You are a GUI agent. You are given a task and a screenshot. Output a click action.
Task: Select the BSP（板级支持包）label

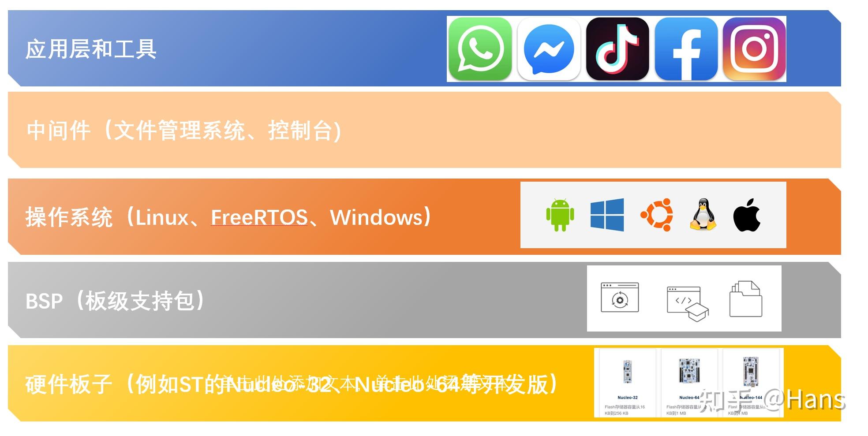pos(115,301)
